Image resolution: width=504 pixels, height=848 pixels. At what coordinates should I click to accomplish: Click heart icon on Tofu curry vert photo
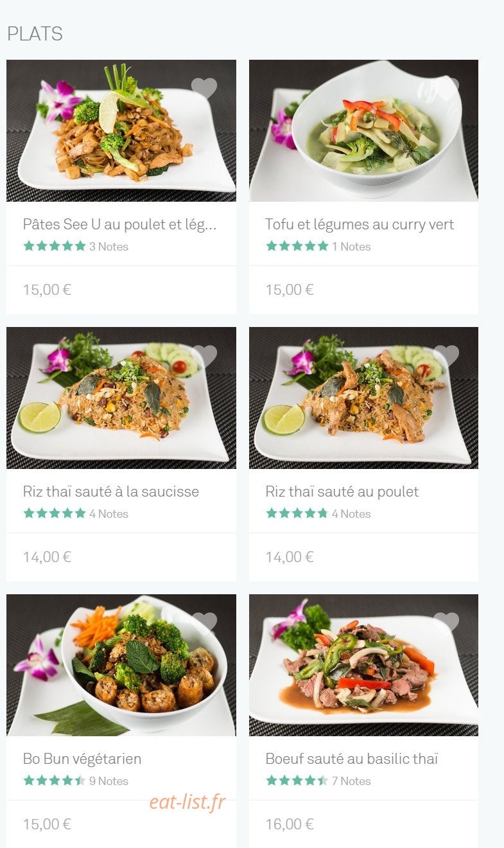pyautogui.click(x=448, y=88)
